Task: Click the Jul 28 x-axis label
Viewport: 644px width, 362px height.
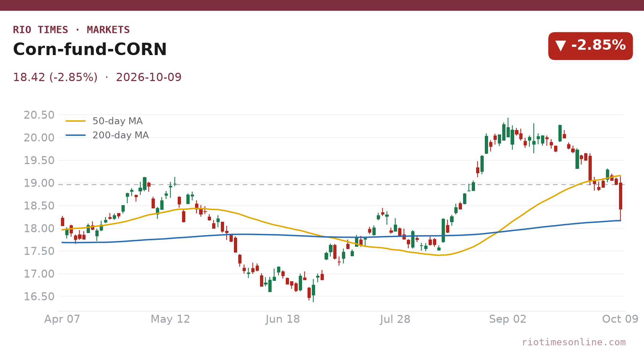Action: pos(395,319)
